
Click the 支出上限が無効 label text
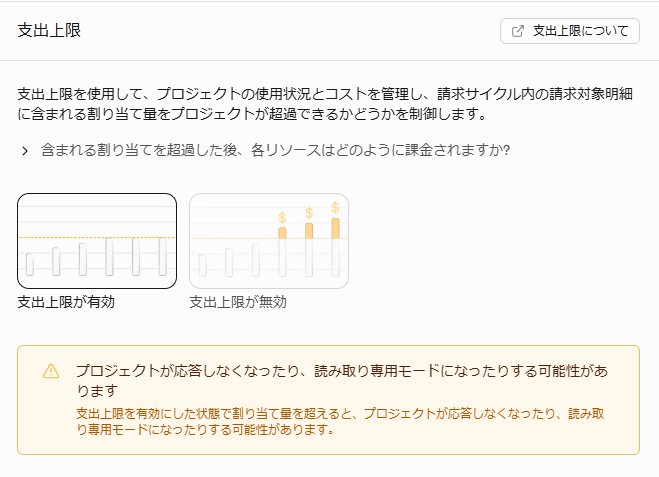click(x=238, y=301)
